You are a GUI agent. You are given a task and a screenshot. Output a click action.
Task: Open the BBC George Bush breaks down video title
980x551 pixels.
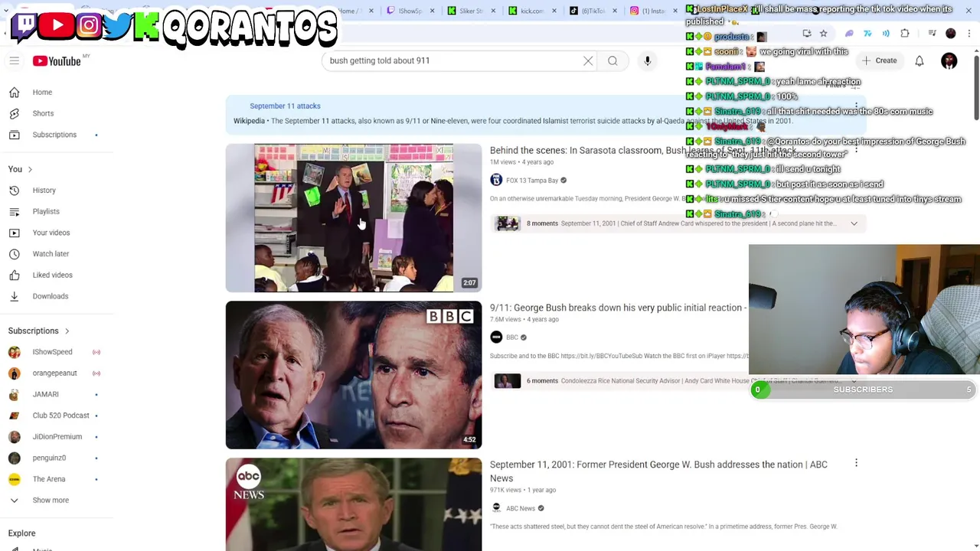pos(617,308)
